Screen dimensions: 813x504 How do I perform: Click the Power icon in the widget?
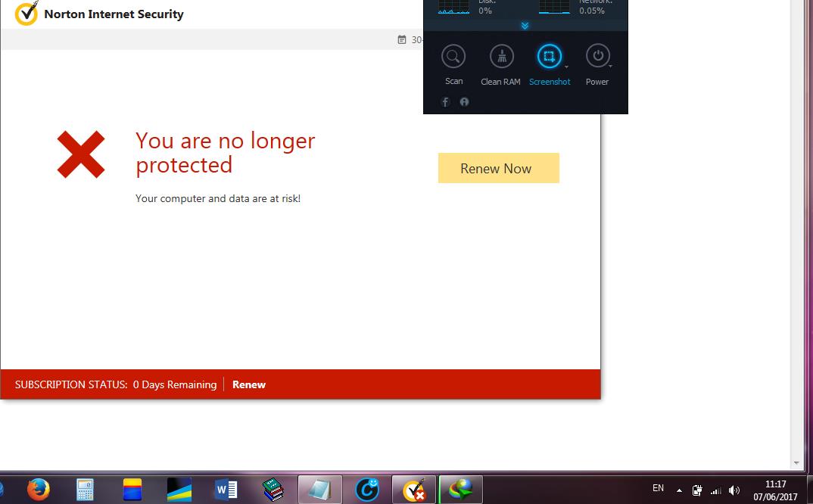pyautogui.click(x=598, y=56)
